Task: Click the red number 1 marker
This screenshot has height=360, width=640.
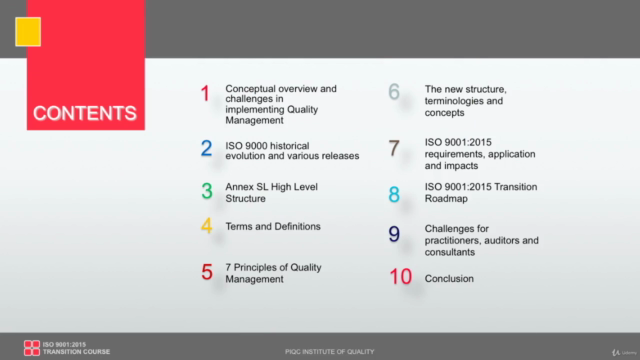Action: click(205, 93)
